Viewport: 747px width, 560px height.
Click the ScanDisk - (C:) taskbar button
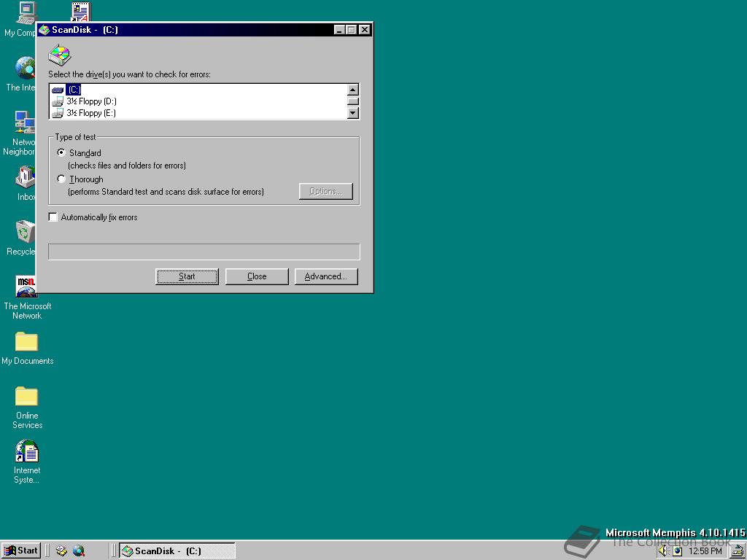[x=177, y=551]
